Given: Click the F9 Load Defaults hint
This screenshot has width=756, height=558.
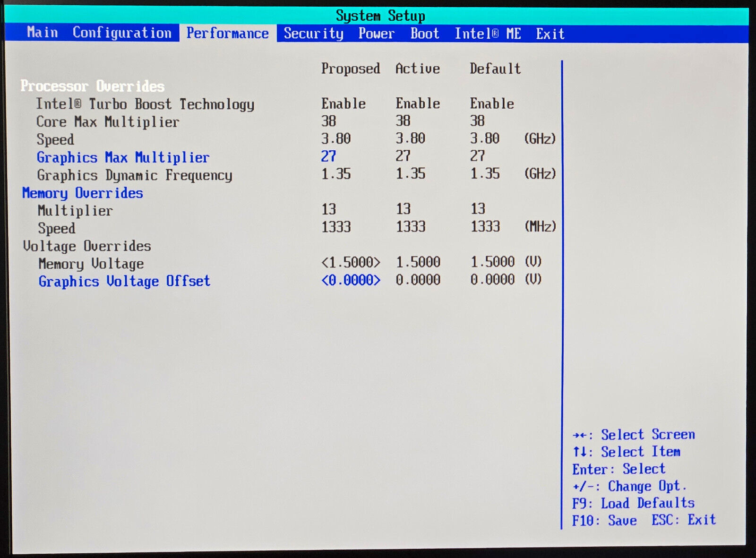Looking at the screenshot, I should [634, 503].
